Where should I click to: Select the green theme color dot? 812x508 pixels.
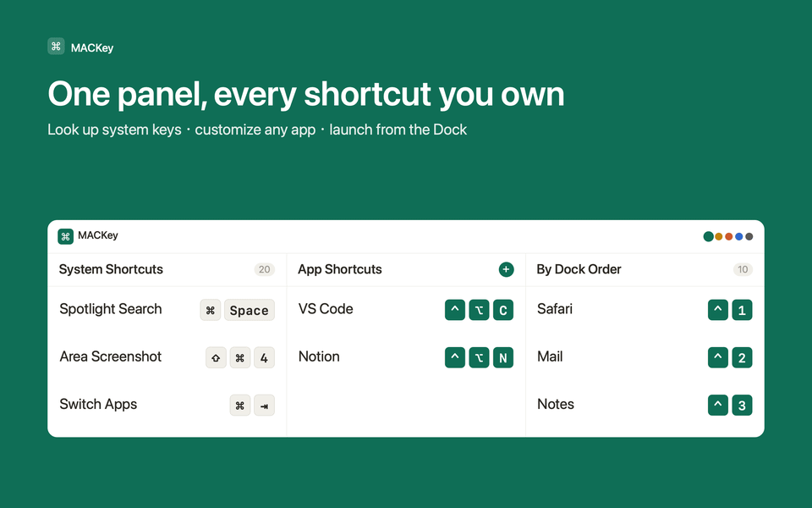(709, 237)
